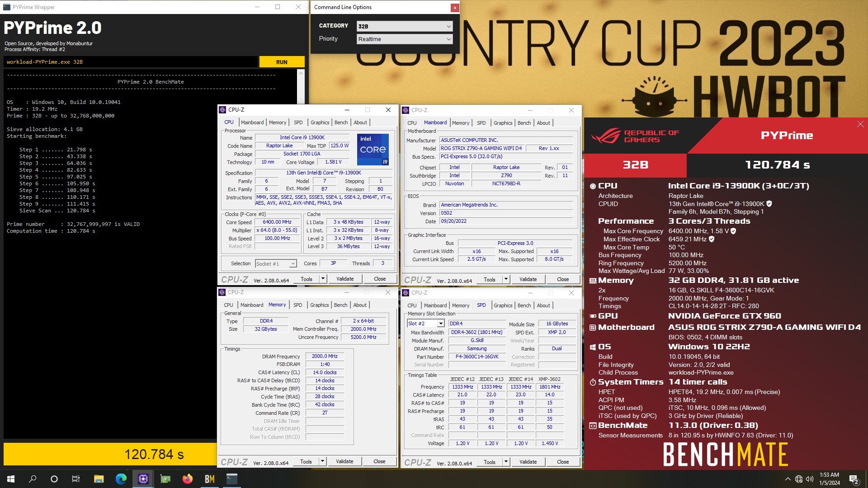Click Close button in Memory window
Screen dimensions: 868x488
click(x=379, y=461)
